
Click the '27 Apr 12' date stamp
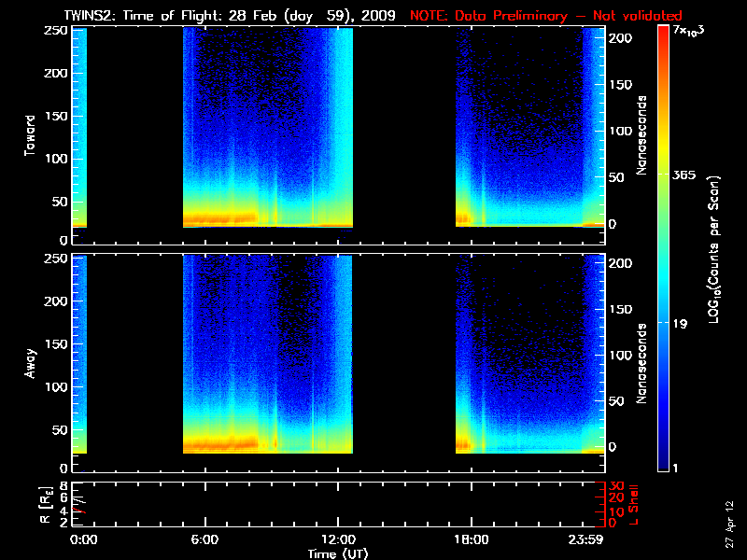tap(729, 525)
